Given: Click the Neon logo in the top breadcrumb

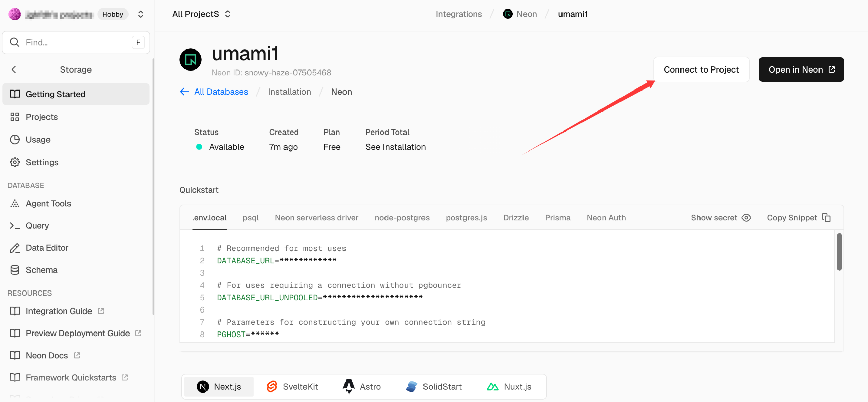Looking at the screenshot, I should click(508, 14).
